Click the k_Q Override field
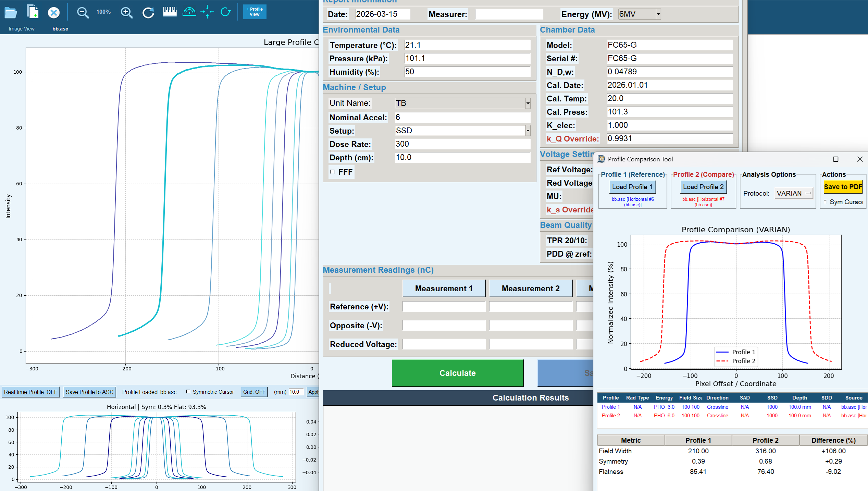 [670, 138]
